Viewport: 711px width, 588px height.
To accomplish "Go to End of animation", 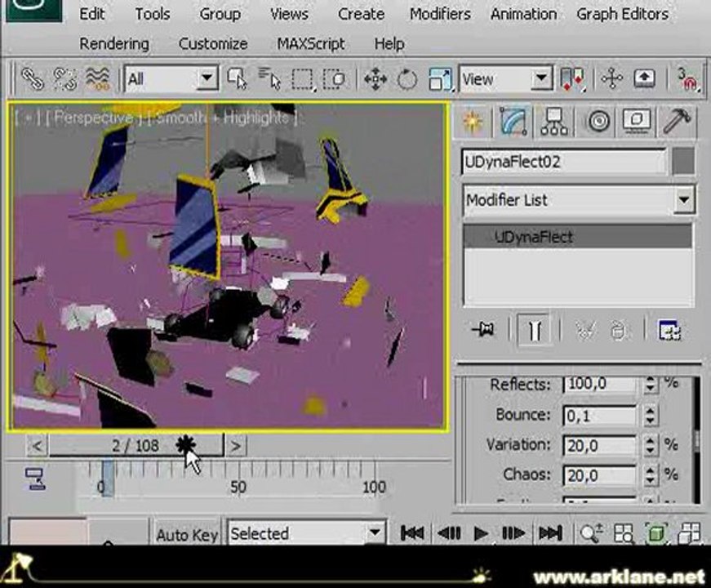I will click(550, 533).
